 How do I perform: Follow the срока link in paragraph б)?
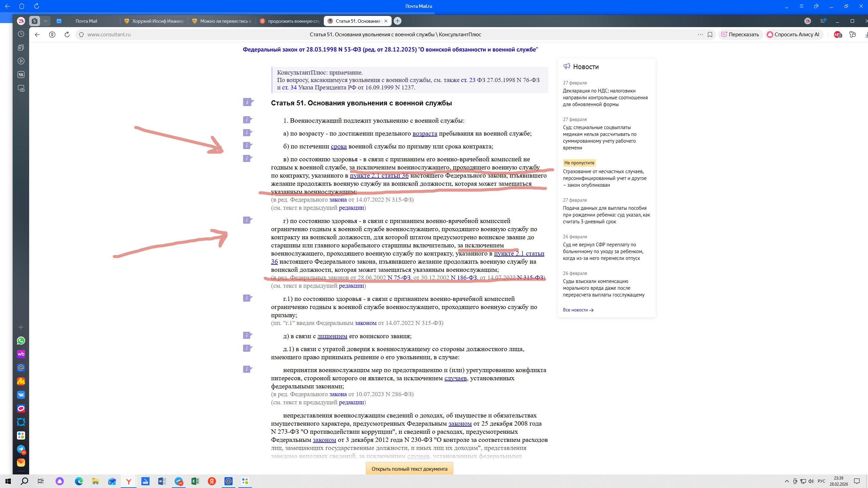tap(339, 146)
